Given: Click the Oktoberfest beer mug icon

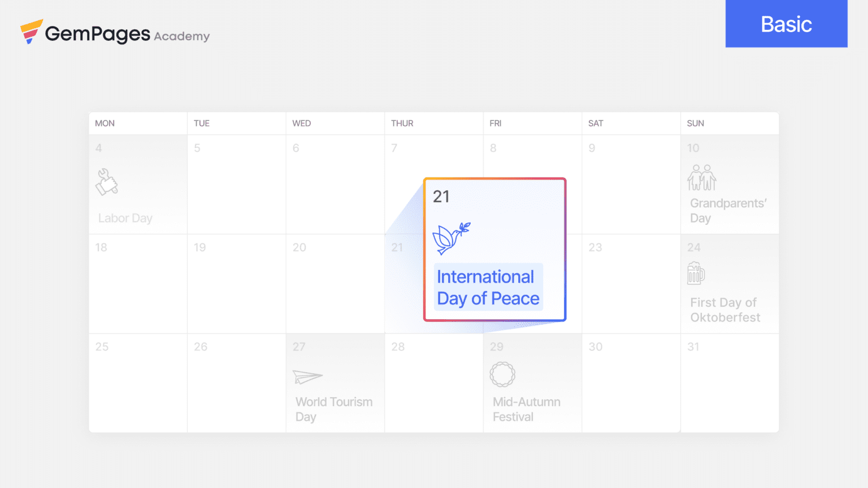Looking at the screenshot, I should pyautogui.click(x=696, y=273).
